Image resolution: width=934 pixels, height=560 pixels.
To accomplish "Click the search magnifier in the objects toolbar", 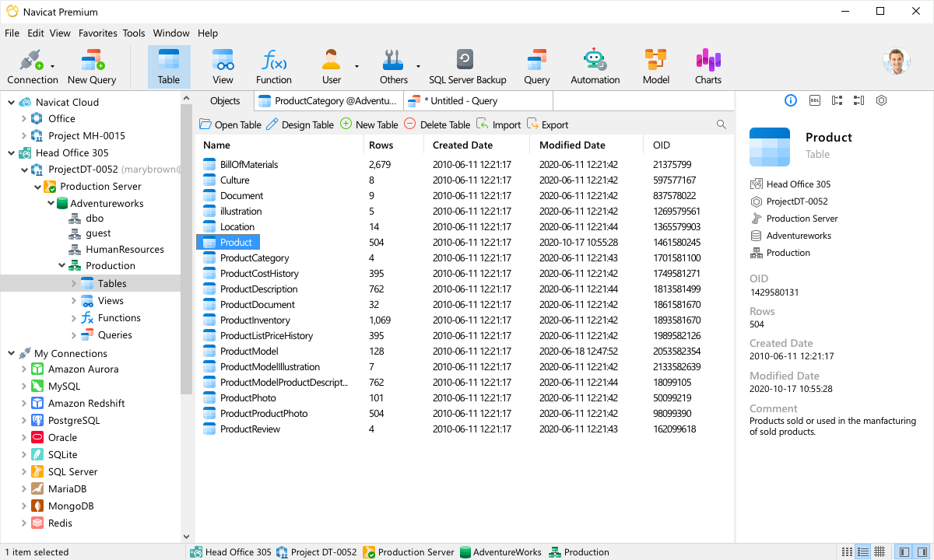I will click(x=721, y=124).
